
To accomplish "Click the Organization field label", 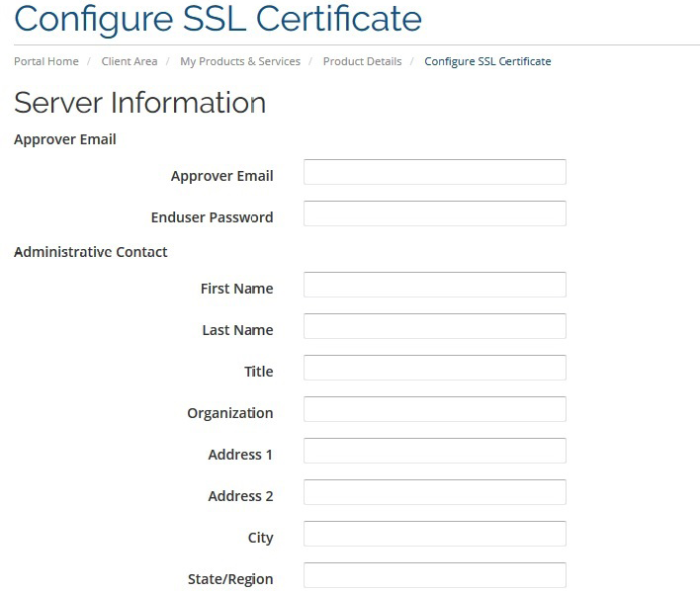I will click(230, 413).
